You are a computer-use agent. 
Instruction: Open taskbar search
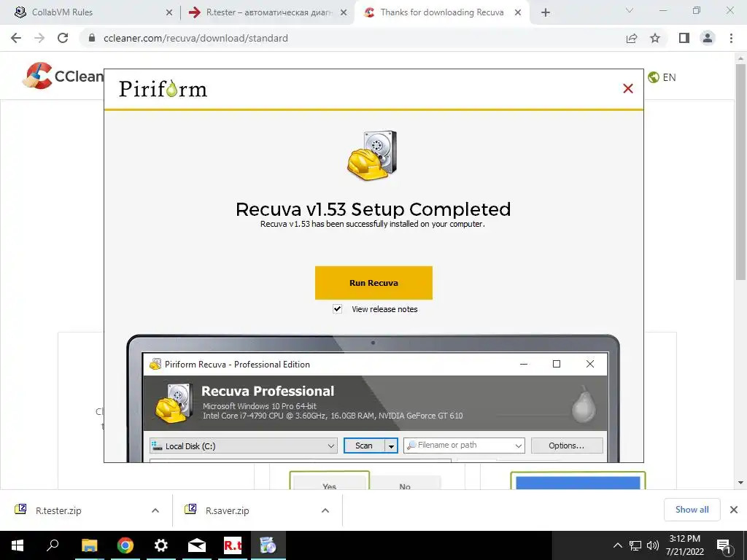53,545
